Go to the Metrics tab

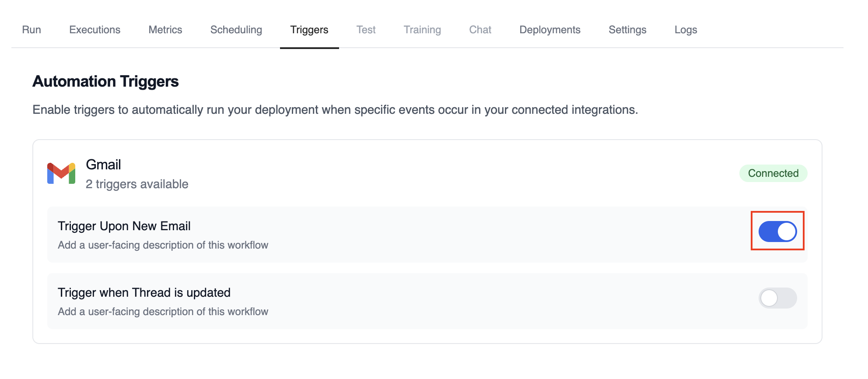pos(165,30)
